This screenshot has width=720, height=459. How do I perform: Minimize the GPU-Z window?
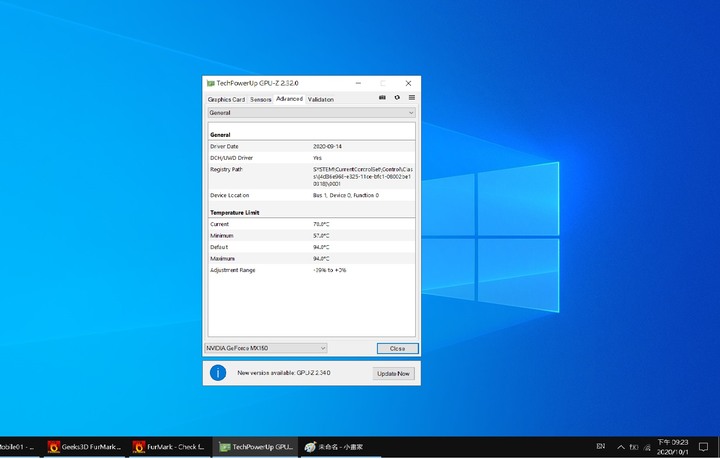358,84
